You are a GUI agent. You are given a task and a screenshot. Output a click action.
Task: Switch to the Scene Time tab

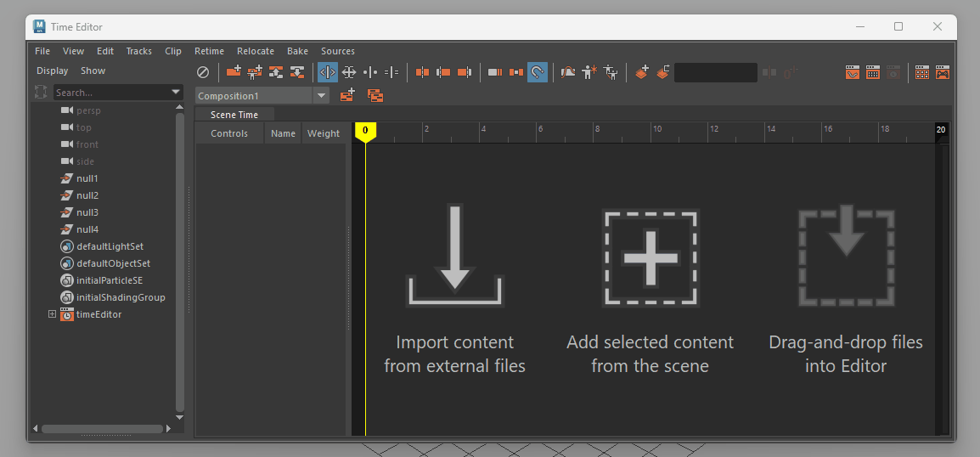point(234,115)
